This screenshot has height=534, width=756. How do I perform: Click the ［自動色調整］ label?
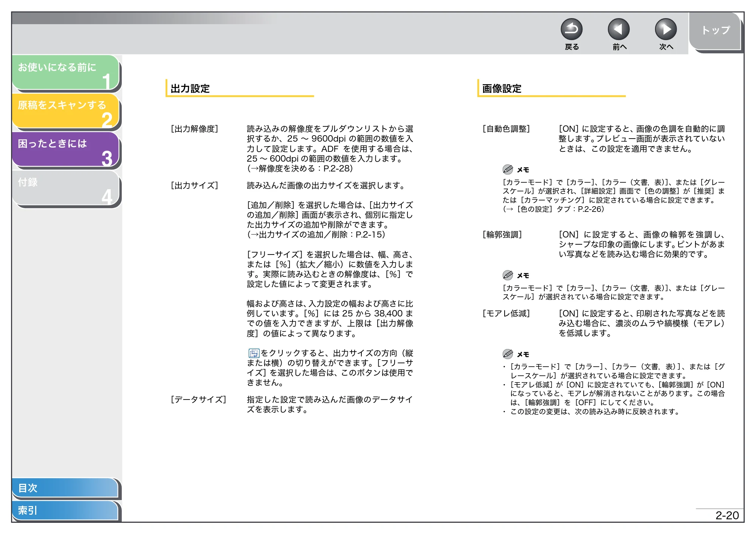pos(506,129)
